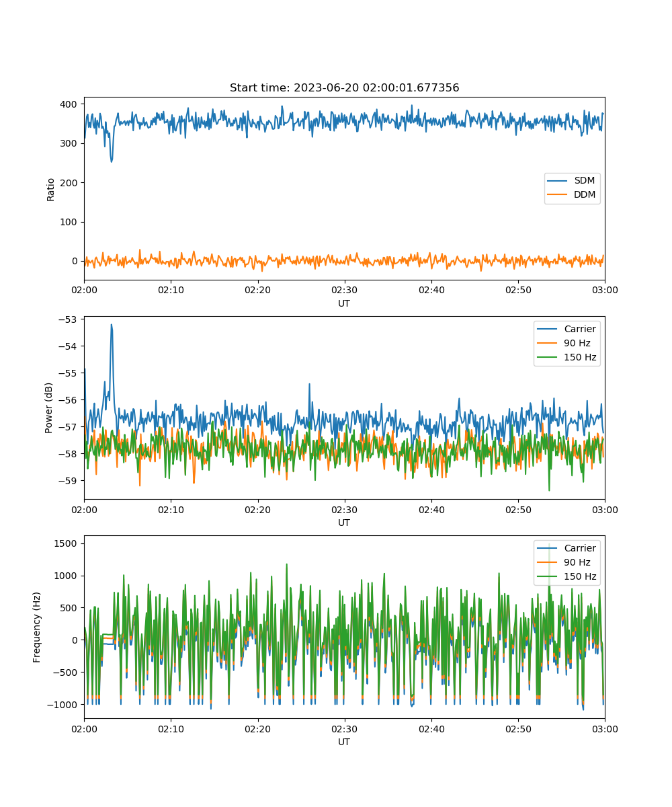Select Carrier in the Frequency plot legend
Viewport: 672px width, 807px height.
pyautogui.click(x=580, y=548)
